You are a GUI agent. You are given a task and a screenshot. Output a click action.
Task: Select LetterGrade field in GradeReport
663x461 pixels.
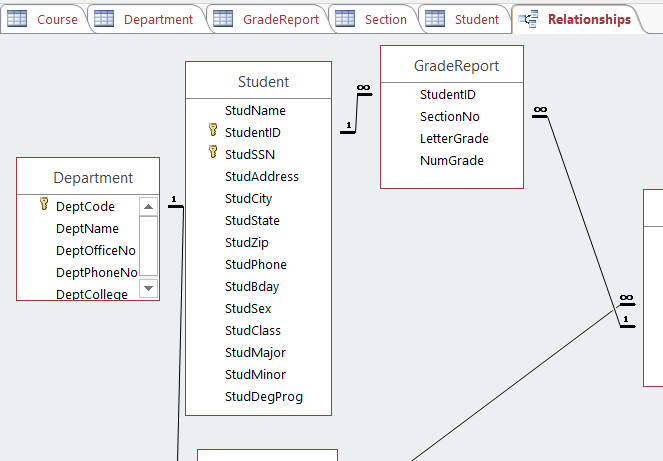(x=453, y=139)
